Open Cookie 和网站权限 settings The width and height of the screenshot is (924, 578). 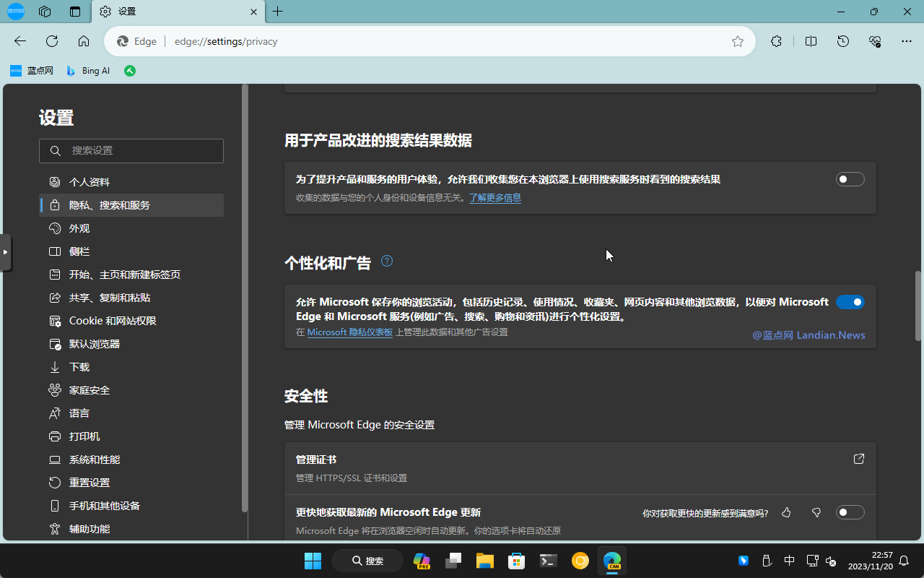coord(131,321)
